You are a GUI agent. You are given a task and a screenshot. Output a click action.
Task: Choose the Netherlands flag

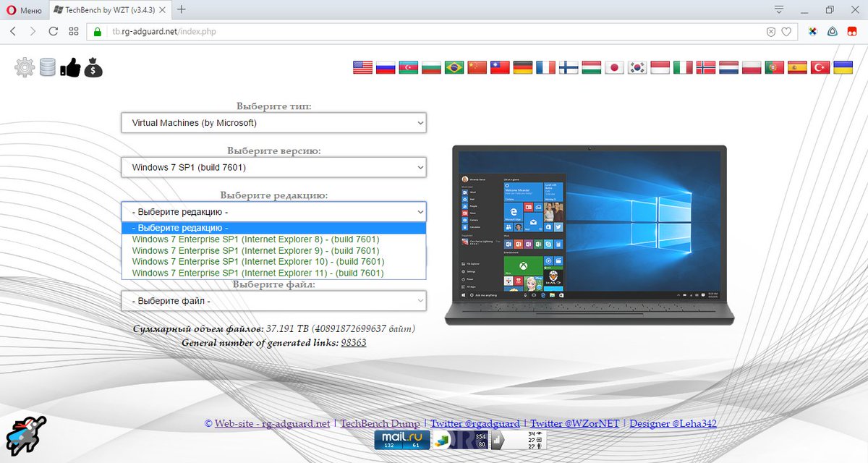coord(729,67)
